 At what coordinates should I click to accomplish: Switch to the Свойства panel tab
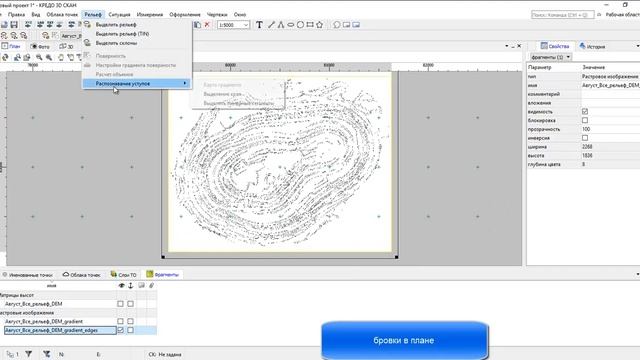pyautogui.click(x=555, y=46)
